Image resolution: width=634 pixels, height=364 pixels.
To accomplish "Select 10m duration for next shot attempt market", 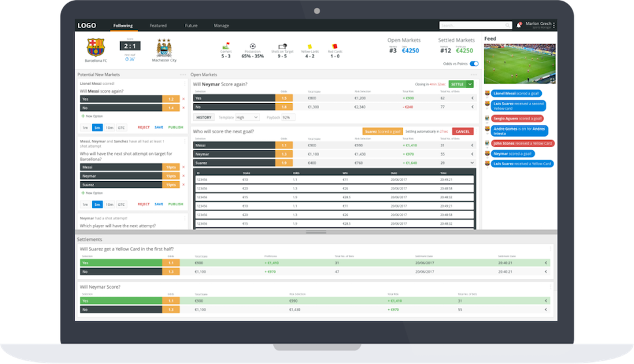I will click(x=110, y=205).
